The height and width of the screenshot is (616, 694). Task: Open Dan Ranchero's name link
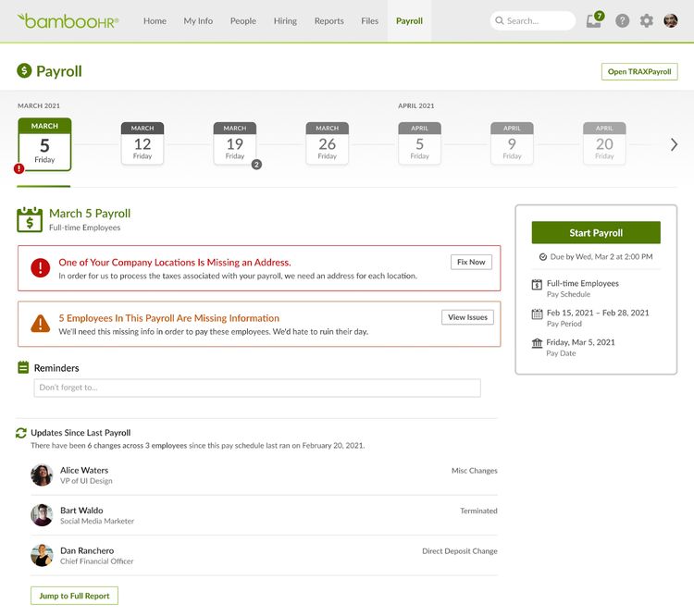click(87, 550)
